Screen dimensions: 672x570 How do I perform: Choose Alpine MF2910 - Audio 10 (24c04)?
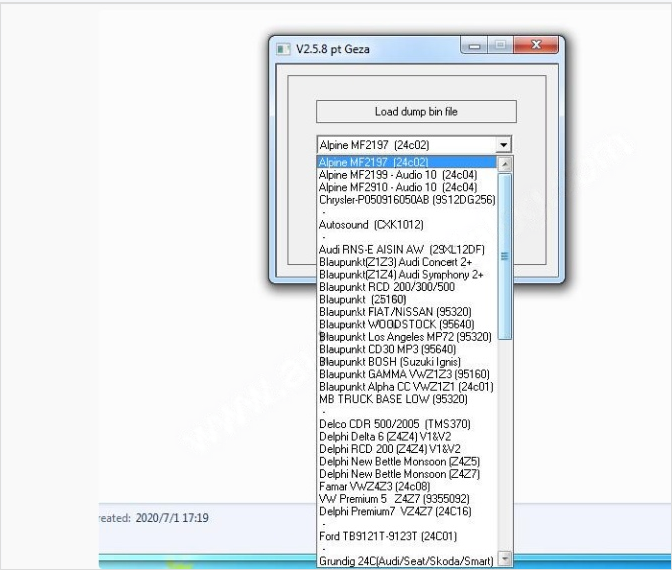pyautogui.click(x=407, y=187)
